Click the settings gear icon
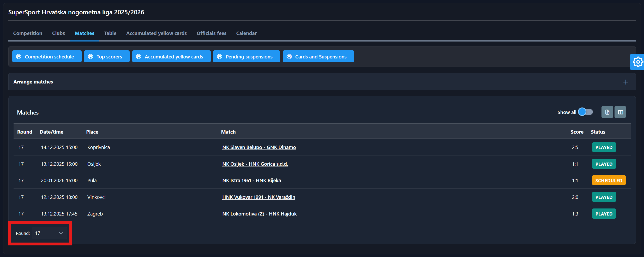Screen dimensions: 644x257 638,62
